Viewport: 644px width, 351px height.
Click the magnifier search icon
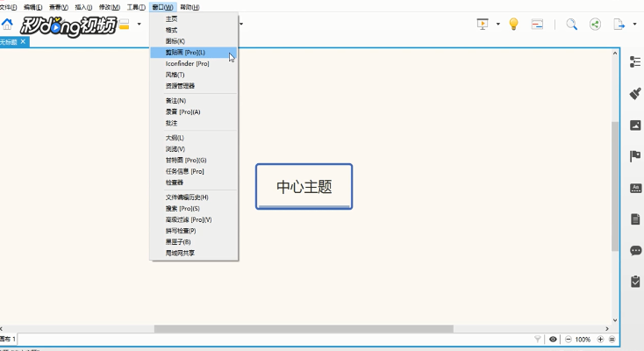click(x=571, y=25)
